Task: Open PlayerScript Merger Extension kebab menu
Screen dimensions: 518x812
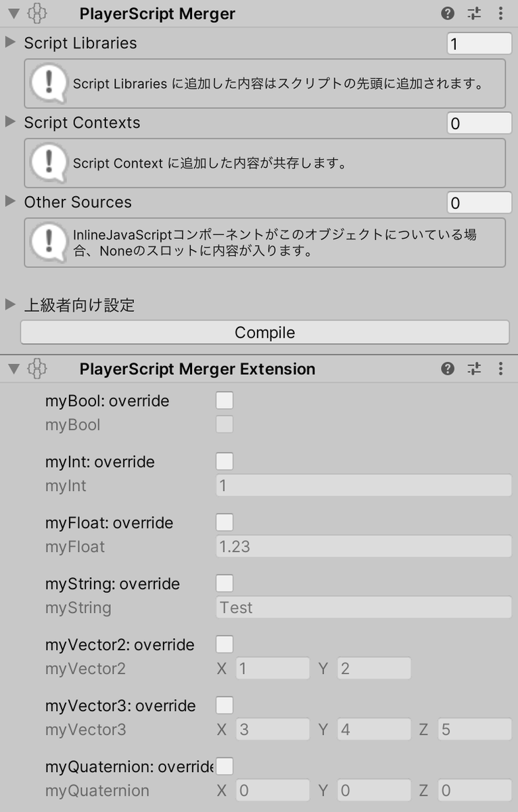Action: point(500,369)
